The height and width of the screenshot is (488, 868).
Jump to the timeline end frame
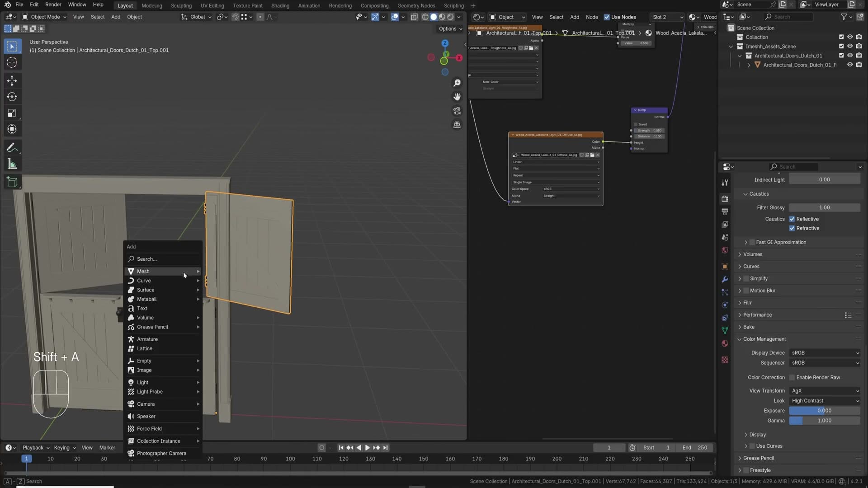(x=386, y=448)
